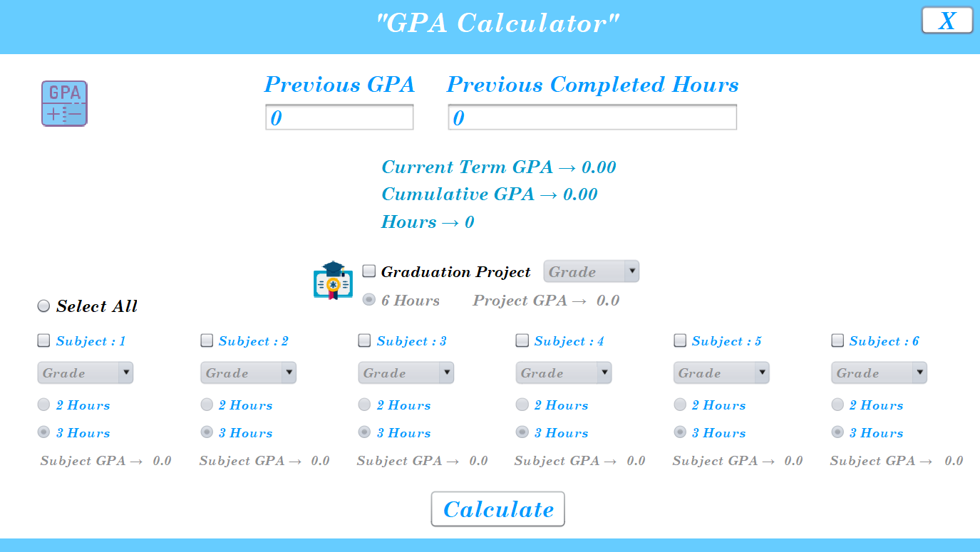Choose 2 Hours for Subject 3

pyautogui.click(x=363, y=404)
